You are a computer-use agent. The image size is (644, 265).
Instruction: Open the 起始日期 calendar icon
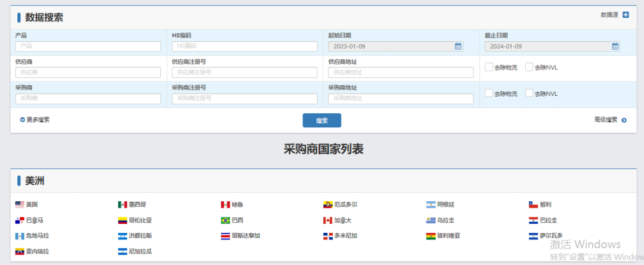click(x=458, y=46)
